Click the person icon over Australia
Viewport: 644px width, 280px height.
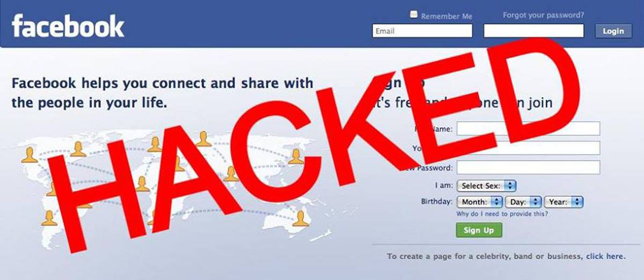tap(301, 218)
